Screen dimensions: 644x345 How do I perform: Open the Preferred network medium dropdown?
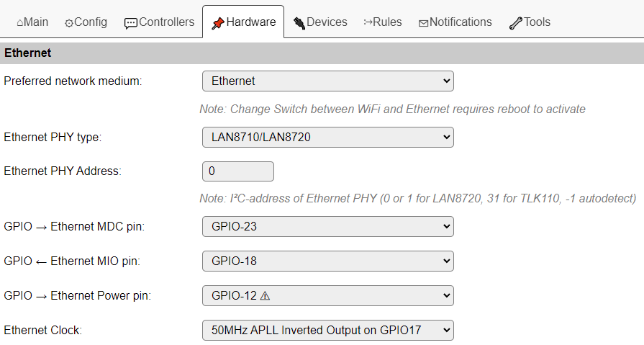click(327, 81)
